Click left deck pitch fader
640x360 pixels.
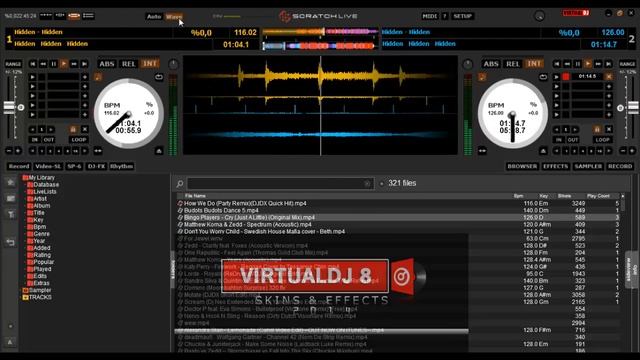9,107
